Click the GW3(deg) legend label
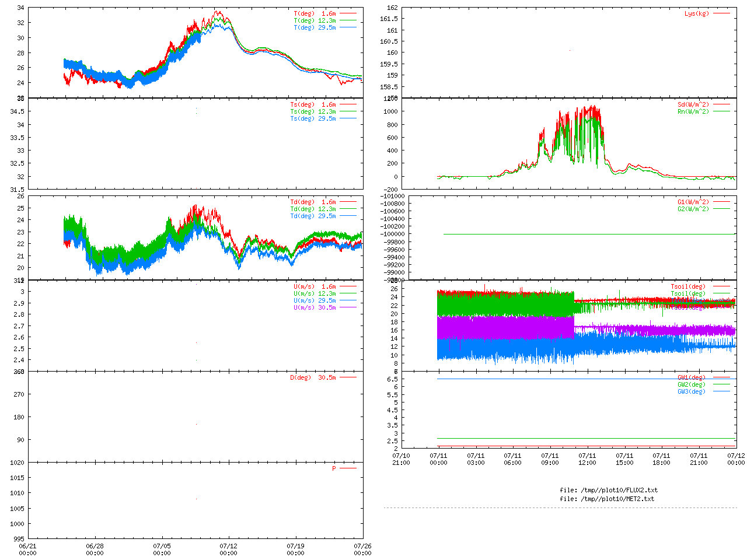 [692, 391]
